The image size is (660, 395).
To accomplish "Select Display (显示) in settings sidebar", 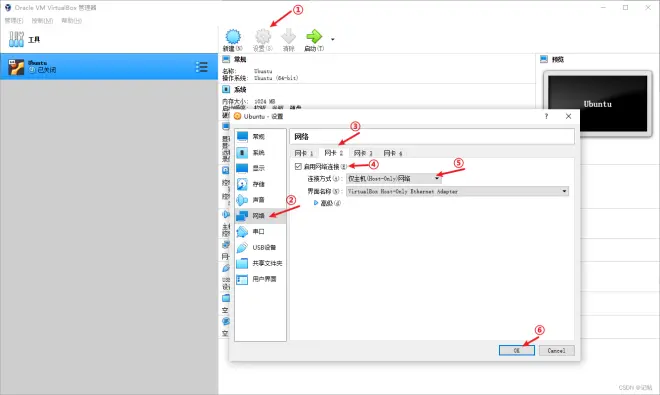I will tap(260, 168).
